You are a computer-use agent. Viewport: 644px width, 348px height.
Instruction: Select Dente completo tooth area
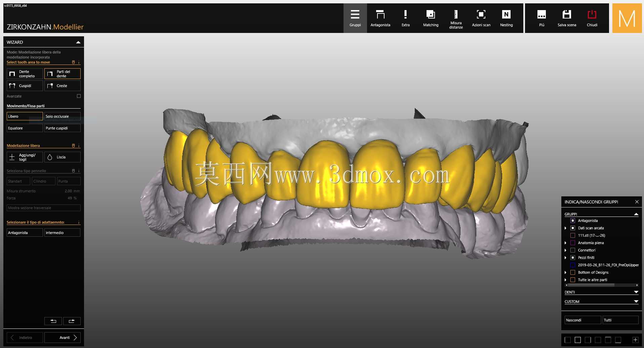tap(25, 74)
